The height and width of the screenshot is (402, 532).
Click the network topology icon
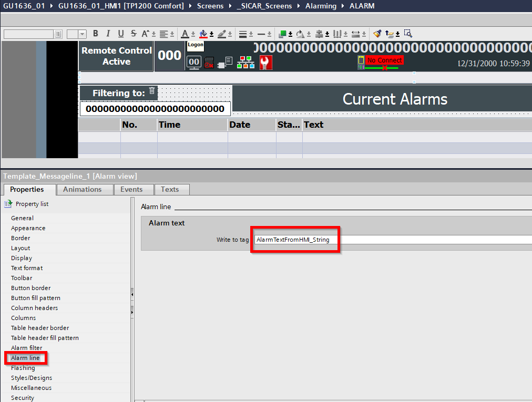(245, 63)
